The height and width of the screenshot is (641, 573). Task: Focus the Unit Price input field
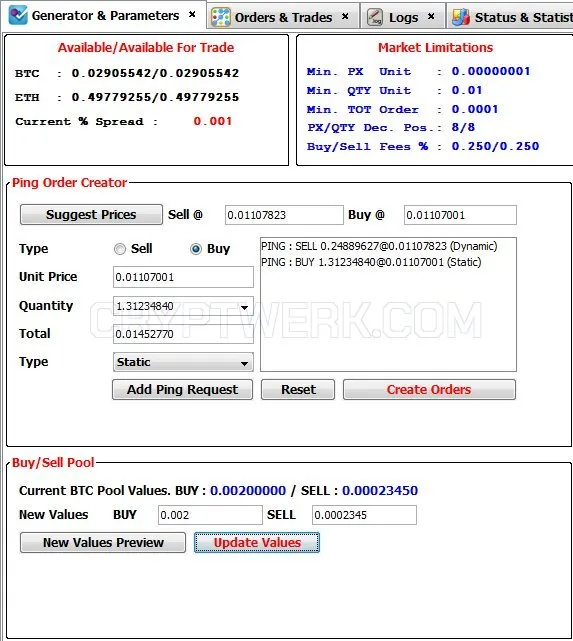pyautogui.click(x=183, y=277)
